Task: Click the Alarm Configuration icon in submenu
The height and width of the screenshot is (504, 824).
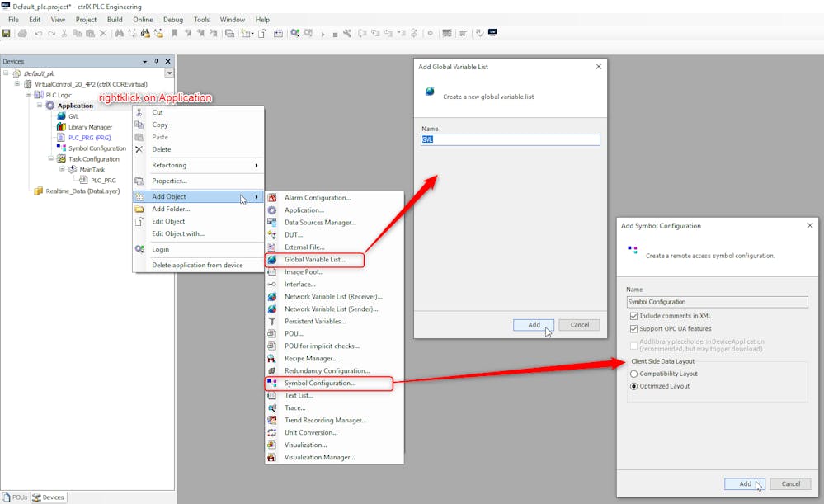Action: coord(271,198)
